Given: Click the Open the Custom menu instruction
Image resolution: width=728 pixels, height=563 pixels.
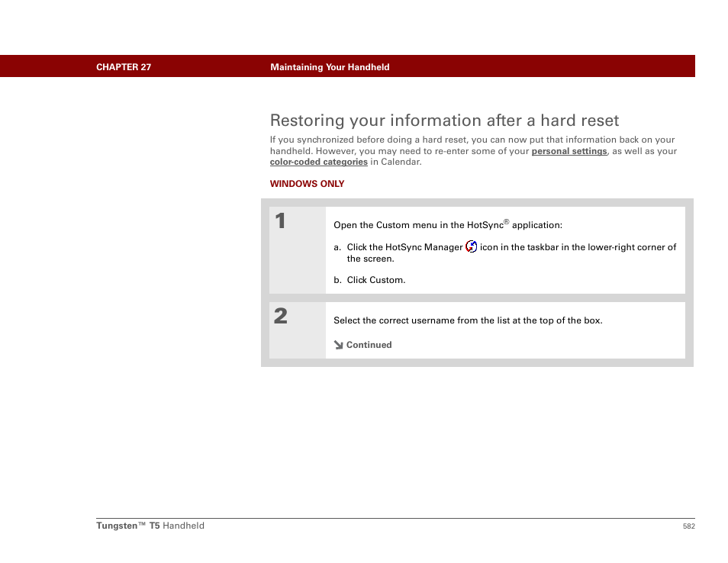Looking at the screenshot, I should (x=448, y=224).
